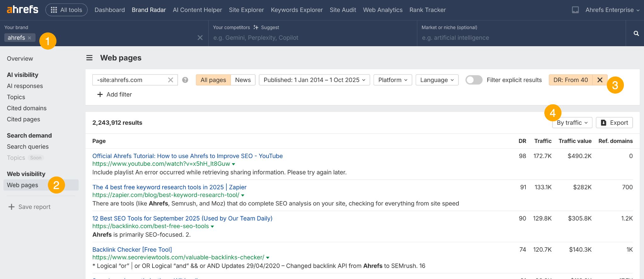
Task: Click the search magnifier icon
Action: 636,33
